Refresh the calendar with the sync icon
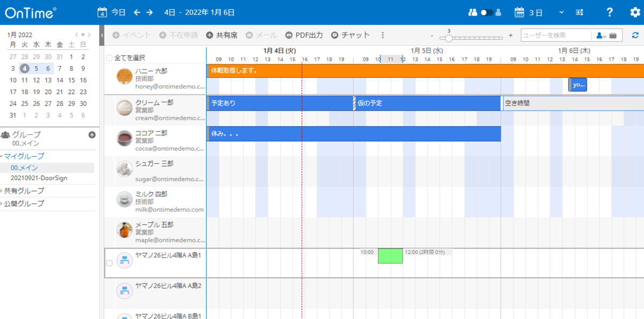This screenshot has width=644, height=319. 635,35
